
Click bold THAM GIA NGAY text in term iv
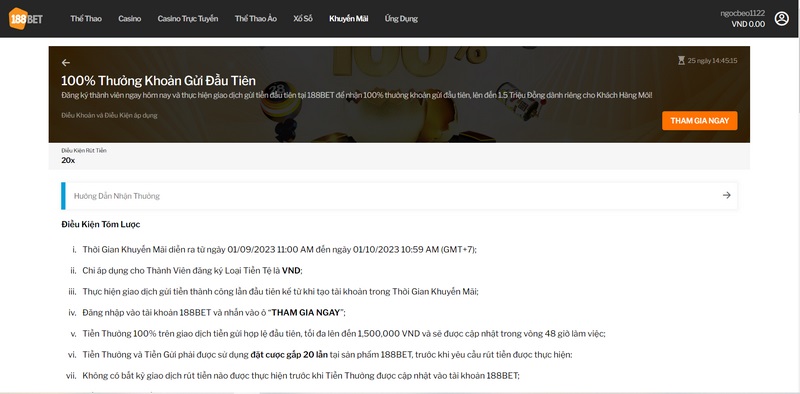[306, 312]
